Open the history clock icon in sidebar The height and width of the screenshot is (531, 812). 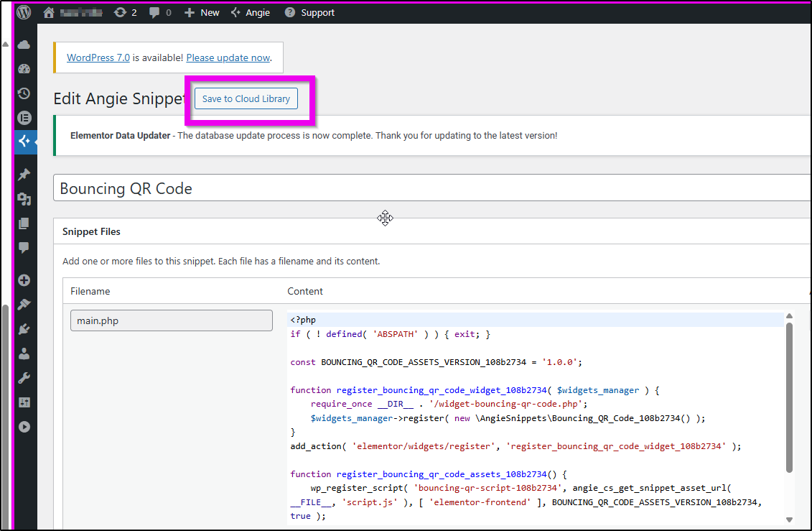click(x=24, y=93)
